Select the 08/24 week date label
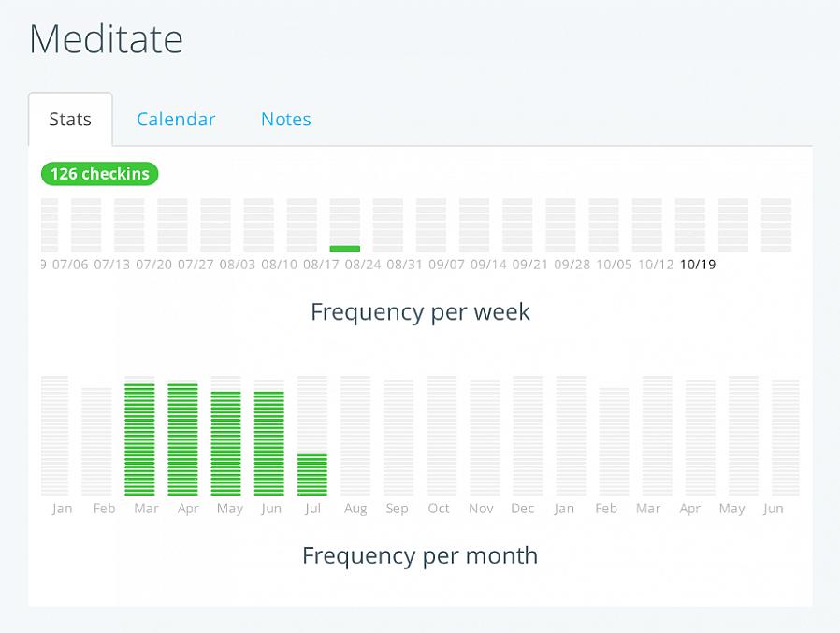The height and width of the screenshot is (633, 840). click(x=362, y=265)
